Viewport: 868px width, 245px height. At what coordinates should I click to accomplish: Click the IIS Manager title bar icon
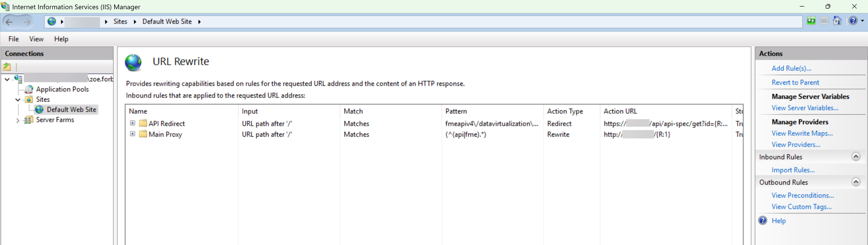pos(5,6)
